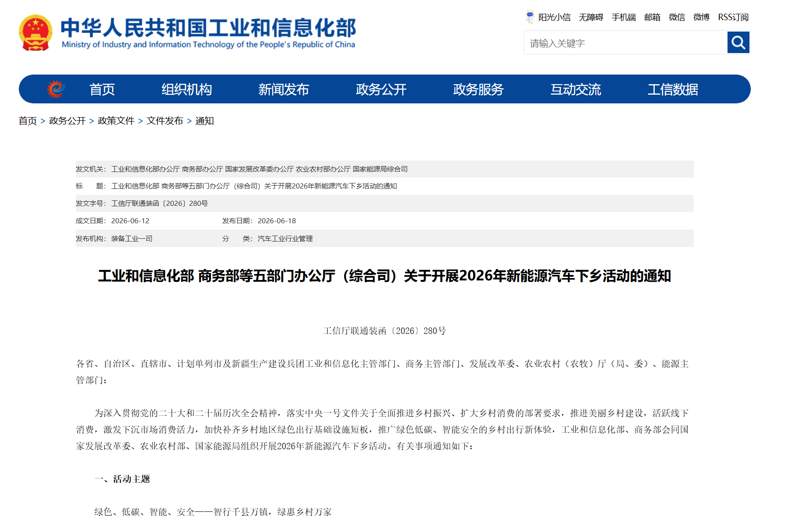Screen dimensions: 787x532
Task: Click the centered document number under headline
Action: 384,331
